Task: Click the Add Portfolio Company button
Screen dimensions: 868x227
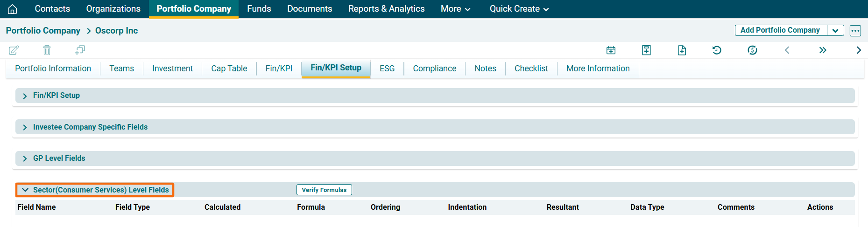Action: point(780,30)
